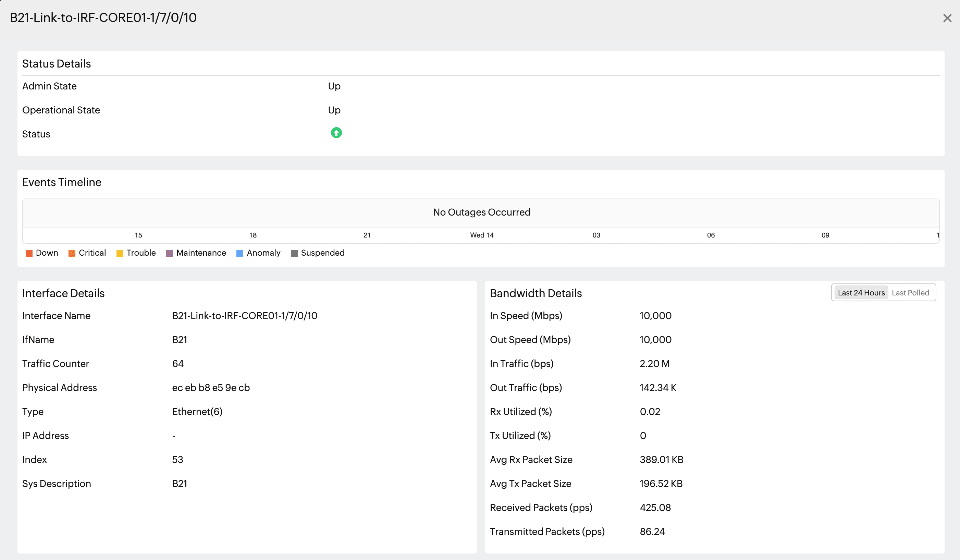The image size is (960, 560).
Task: Click the Suspended legend gray swatch
Action: (x=294, y=253)
